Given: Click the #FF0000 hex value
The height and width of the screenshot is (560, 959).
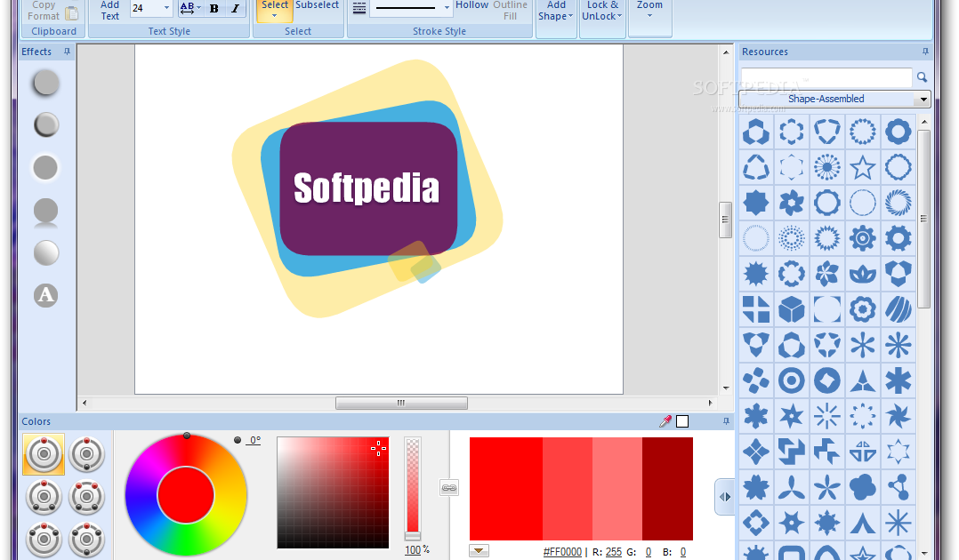Looking at the screenshot, I should (x=562, y=551).
